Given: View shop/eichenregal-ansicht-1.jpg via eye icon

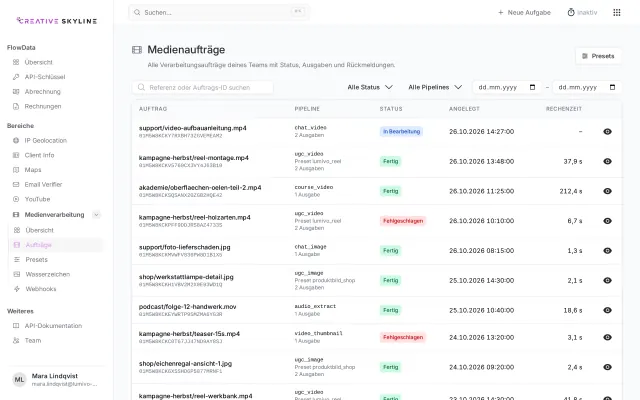Looking at the screenshot, I should click(607, 367).
